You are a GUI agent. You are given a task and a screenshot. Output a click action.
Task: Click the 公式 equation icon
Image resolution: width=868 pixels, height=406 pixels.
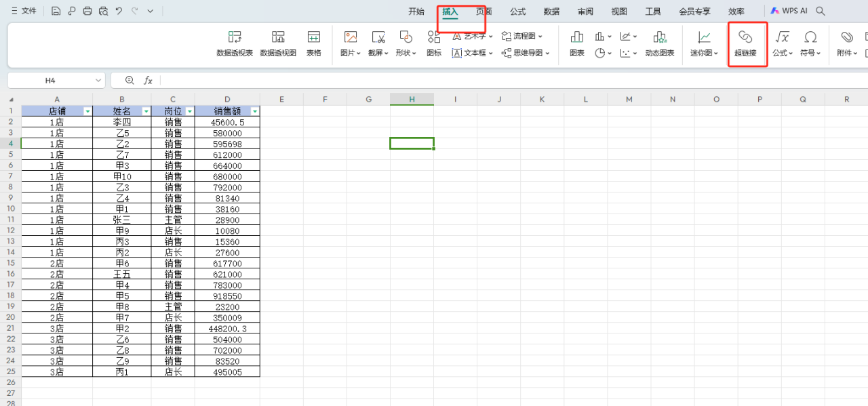(782, 37)
